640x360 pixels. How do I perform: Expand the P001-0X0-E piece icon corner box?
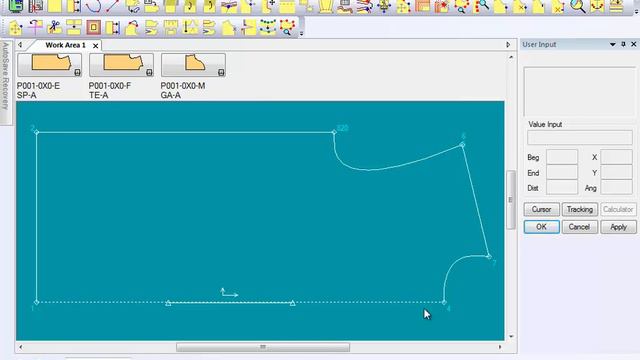[x=77, y=72]
